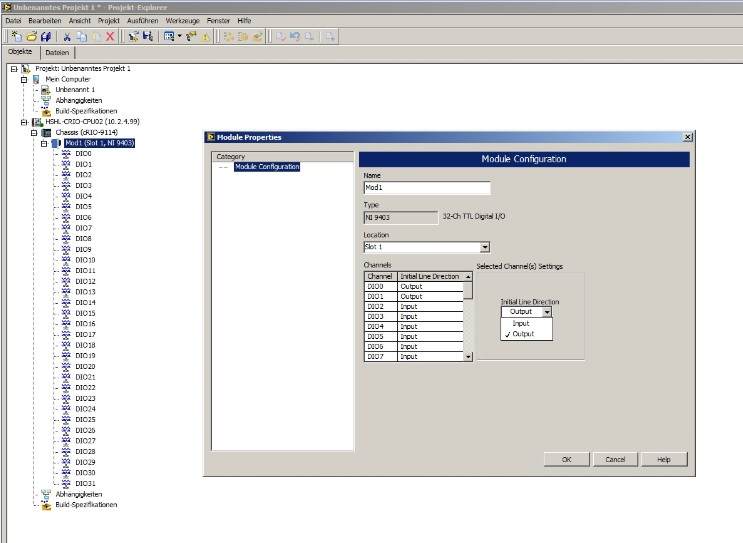Open the Location Slot 1 dropdown
The height and width of the screenshot is (543, 743).
tap(484, 247)
